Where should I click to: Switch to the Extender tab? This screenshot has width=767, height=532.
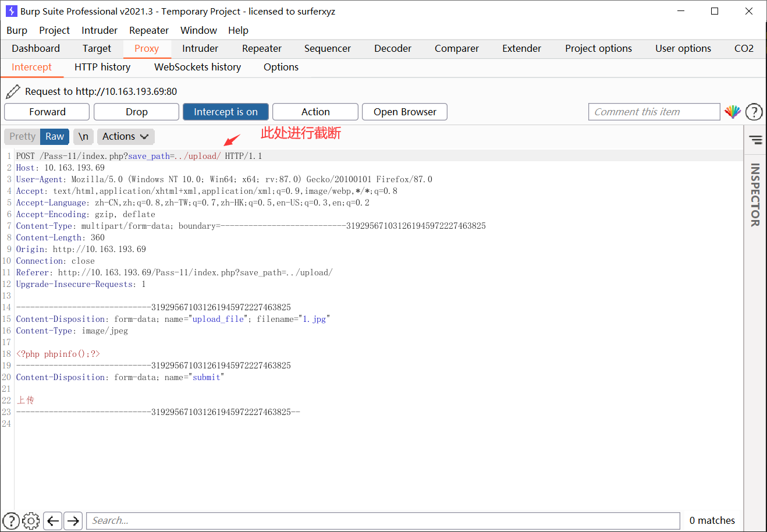point(522,48)
